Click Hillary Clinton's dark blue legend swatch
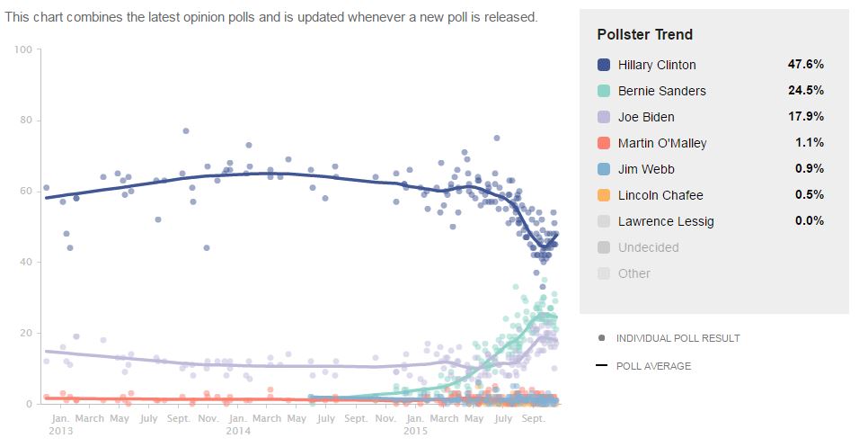 604,65
